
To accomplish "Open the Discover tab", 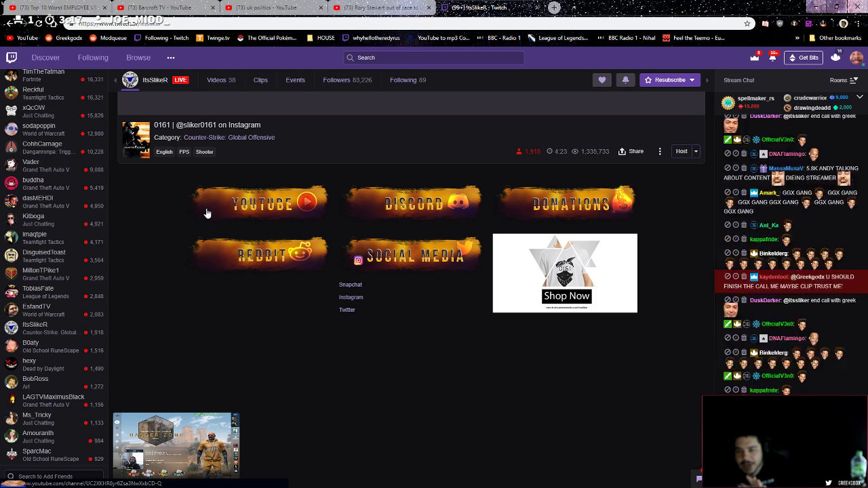I will 45,58.
